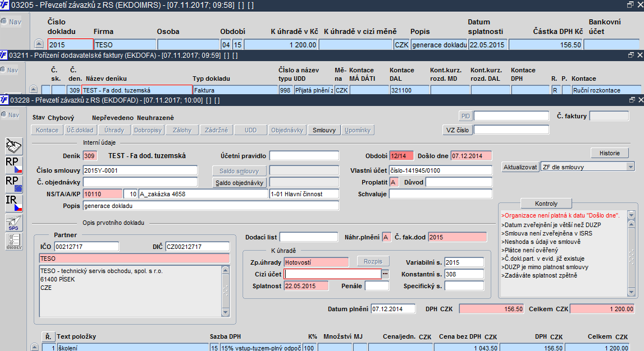Click the Cizí účet input field
Screen dimensions: 644x351
[333, 274]
